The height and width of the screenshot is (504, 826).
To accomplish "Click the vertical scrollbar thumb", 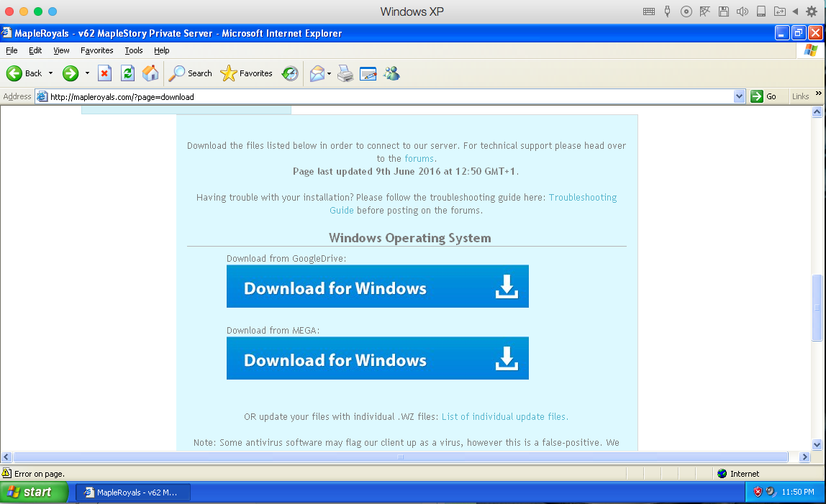I will (817, 308).
